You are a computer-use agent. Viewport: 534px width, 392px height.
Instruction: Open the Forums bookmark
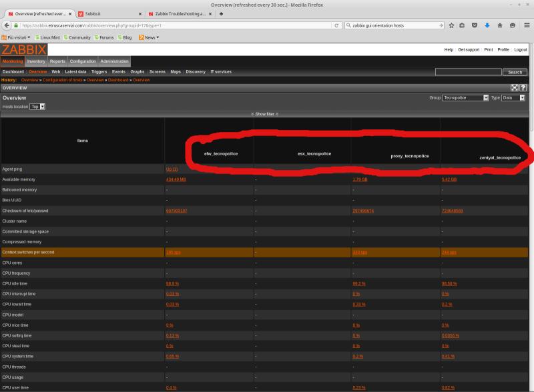coord(104,37)
